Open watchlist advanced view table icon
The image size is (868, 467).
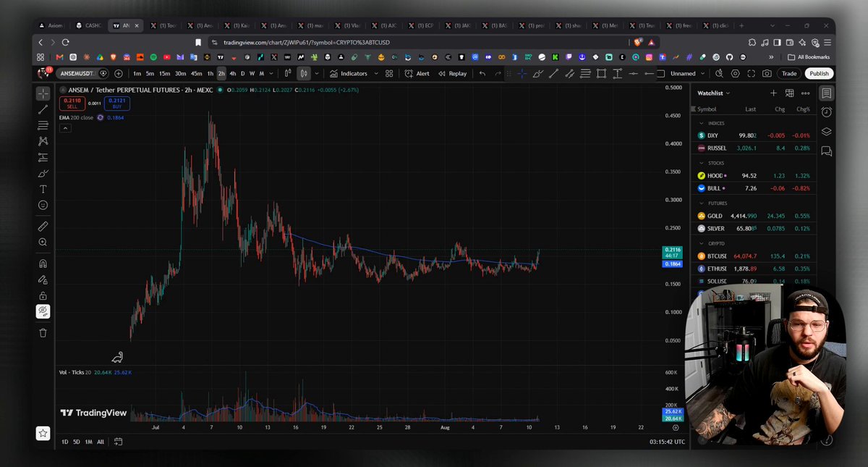pos(789,93)
